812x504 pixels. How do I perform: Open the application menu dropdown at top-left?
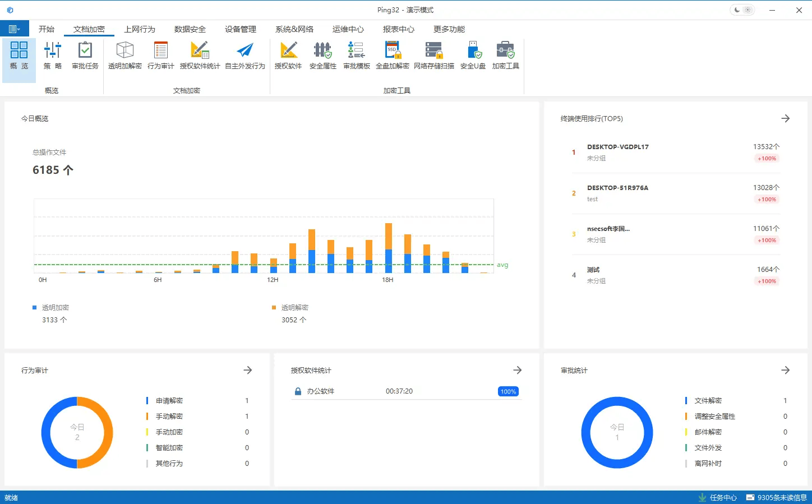point(15,29)
